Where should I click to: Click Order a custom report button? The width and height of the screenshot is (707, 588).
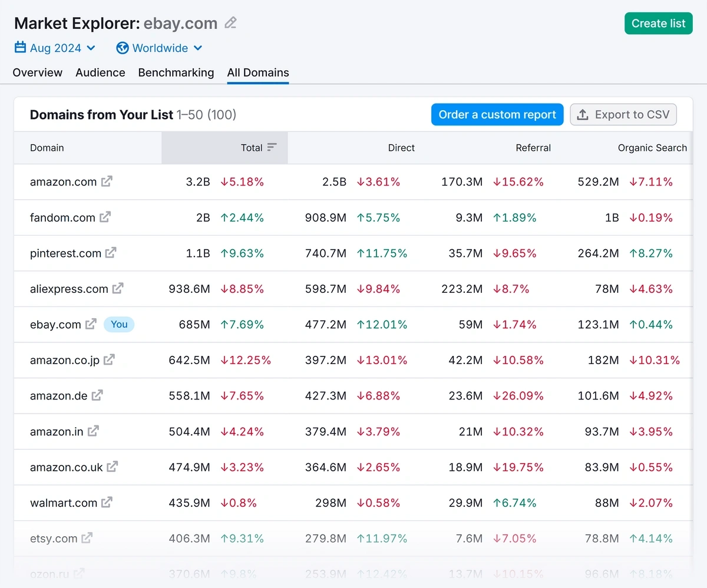pyautogui.click(x=497, y=114)
